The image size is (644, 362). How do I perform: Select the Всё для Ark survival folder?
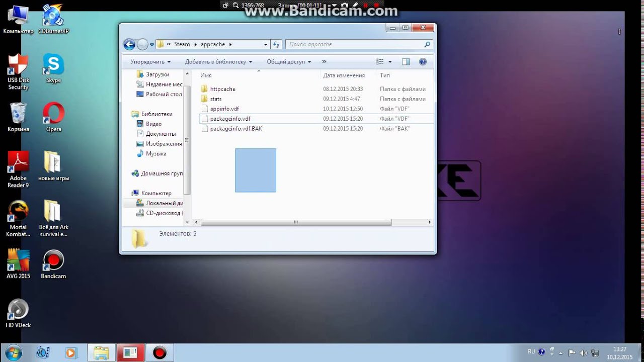tap(53, 219)
